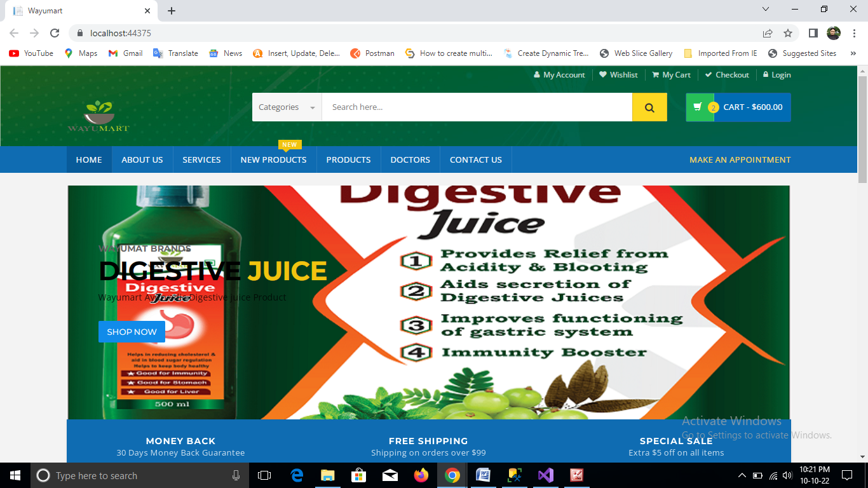Click the Make An Appointment link
Screen dimensions: 868x488
(740, 159)
